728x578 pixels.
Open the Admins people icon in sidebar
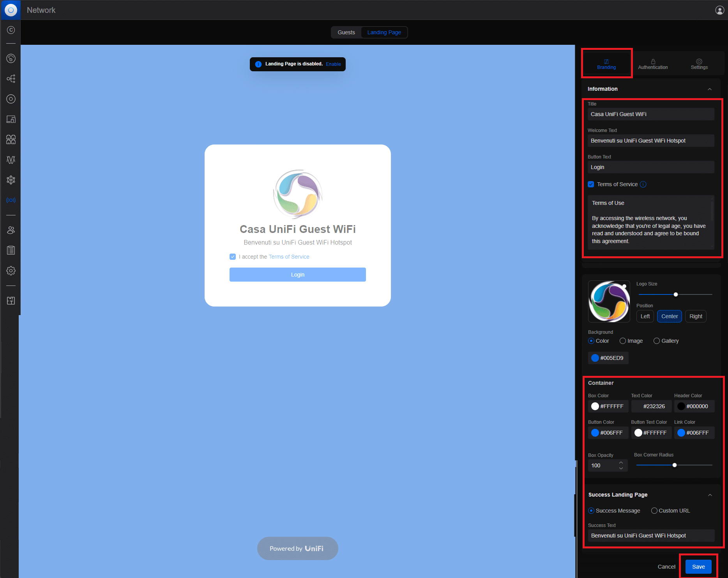[x=11, y=230]
